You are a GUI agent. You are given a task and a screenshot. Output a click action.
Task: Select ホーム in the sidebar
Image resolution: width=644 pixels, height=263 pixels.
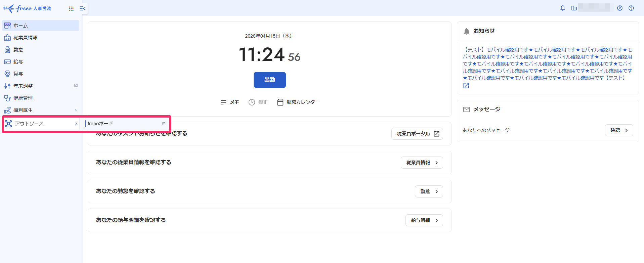pyautogui.click(x=41, y=26)
